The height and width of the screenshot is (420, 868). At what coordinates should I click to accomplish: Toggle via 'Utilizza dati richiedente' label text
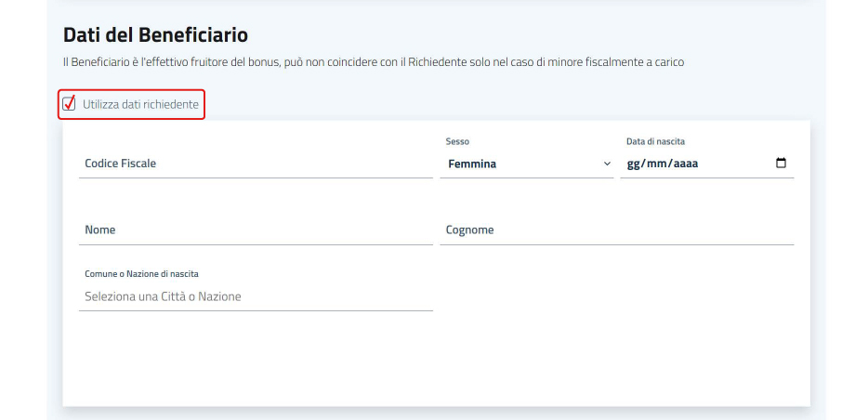[x=140, y=104]
